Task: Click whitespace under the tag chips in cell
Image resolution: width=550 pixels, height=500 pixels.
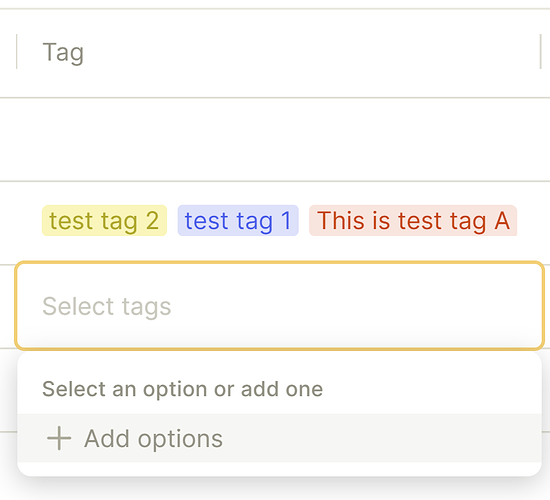Action: tap(275, 249)
